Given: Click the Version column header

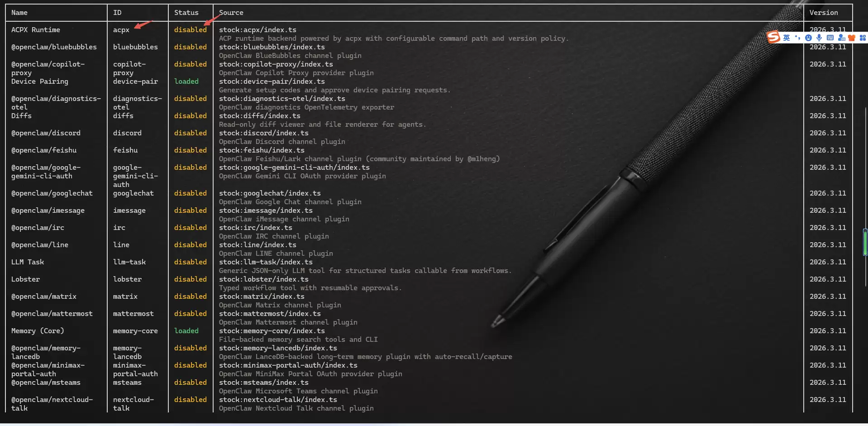Looking at the screenshot, I should coord(823,13).
